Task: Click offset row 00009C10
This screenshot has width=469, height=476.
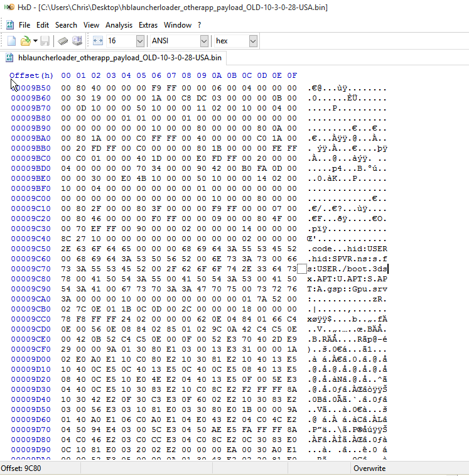Action: [x=31, y=208]
